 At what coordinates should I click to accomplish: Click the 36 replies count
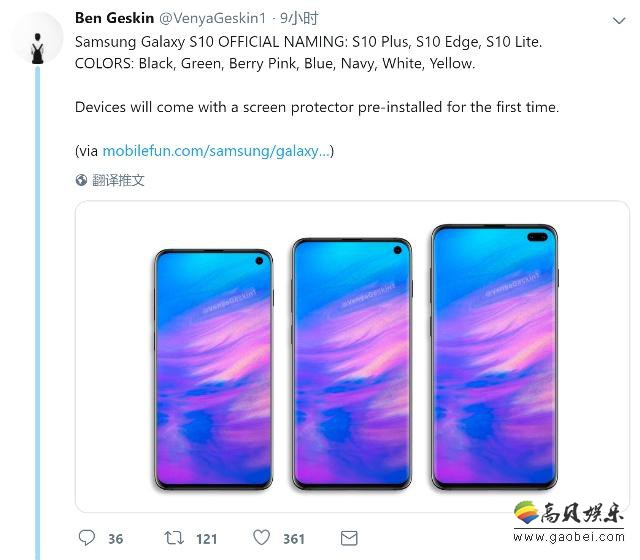[116, 539]
